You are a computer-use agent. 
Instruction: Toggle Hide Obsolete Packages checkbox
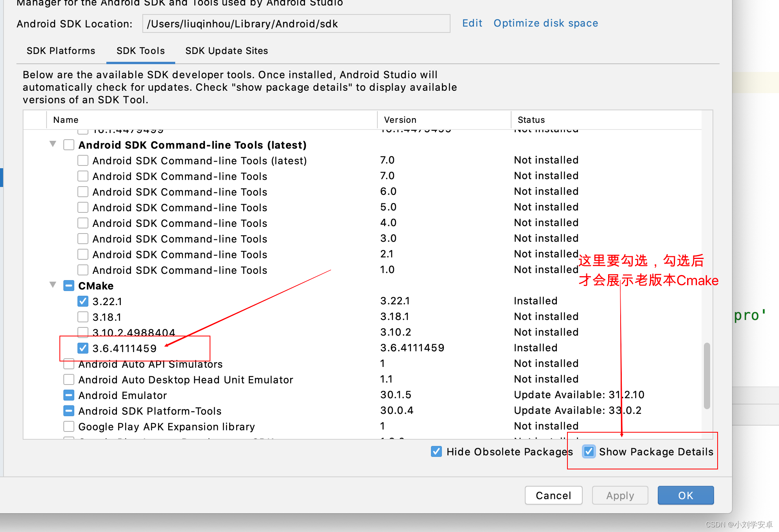[436, 452]
